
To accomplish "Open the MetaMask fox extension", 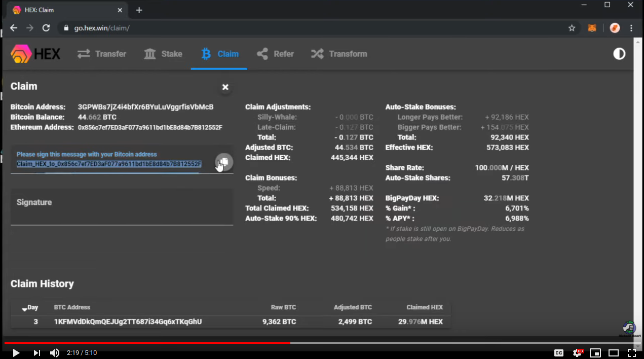I will [x=592, y=28].
